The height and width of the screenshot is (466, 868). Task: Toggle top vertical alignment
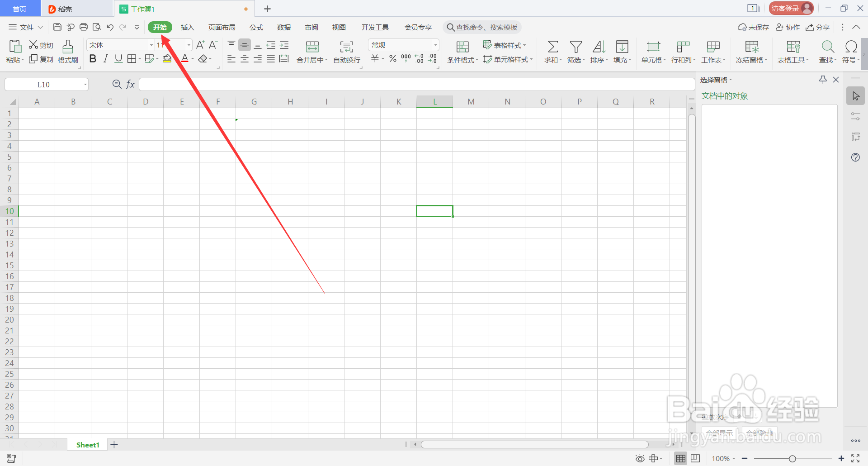[x=231, y=45]
